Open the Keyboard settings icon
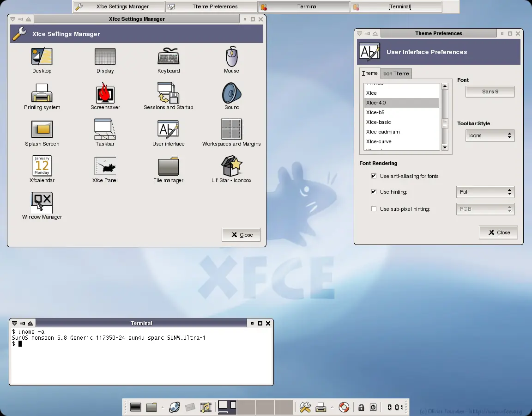 (x=168, y=56)
